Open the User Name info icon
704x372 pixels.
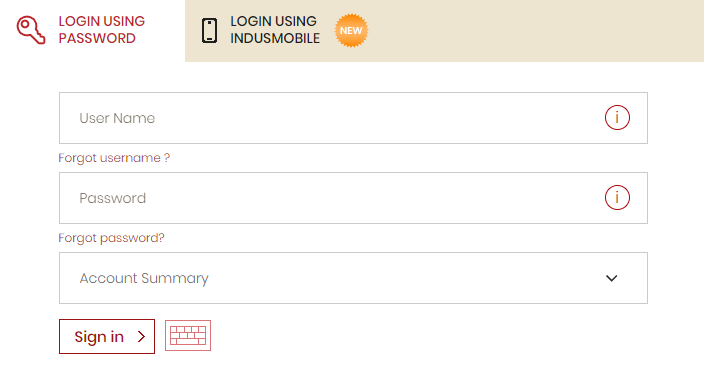tap(617, 118)
